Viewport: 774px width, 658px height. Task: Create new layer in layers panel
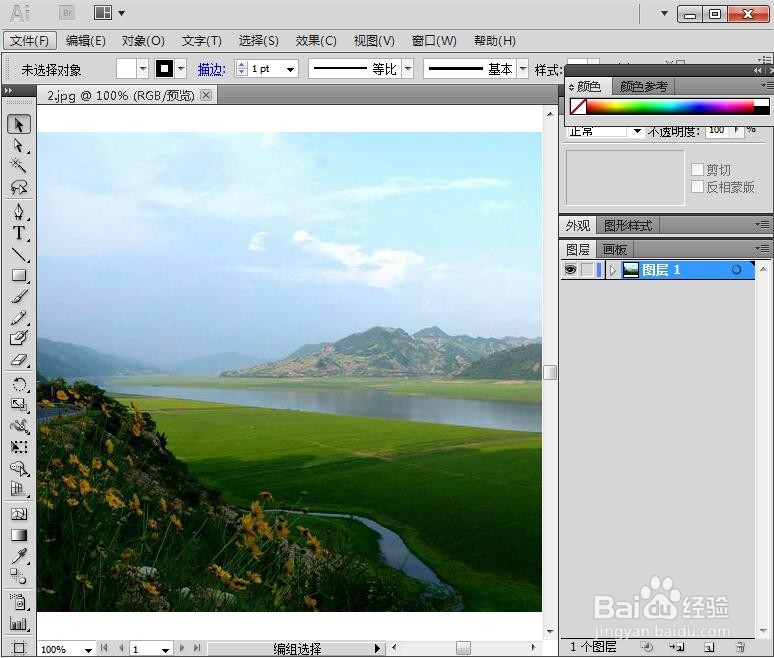pos(709,647)
